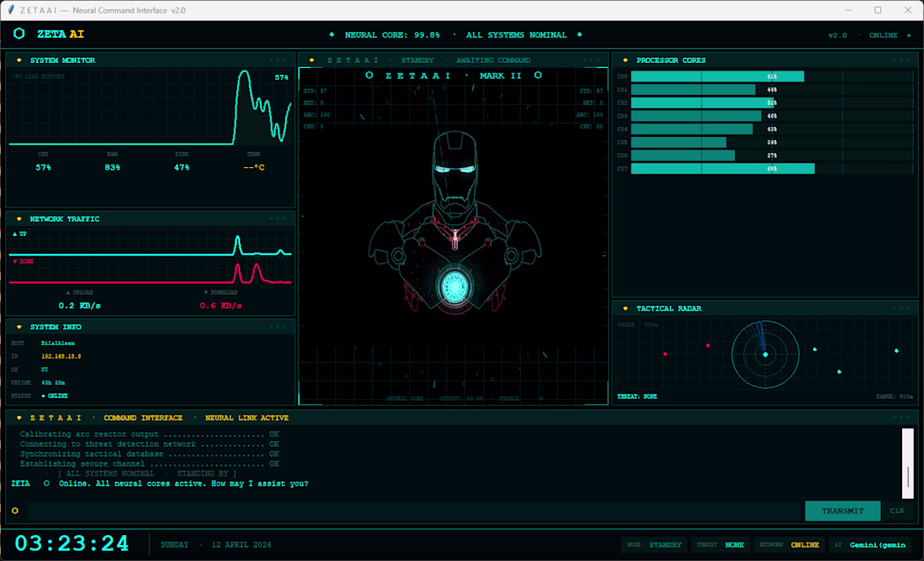Click the yellow marker beside NETWORK TRAFFIC
This screenshot has height=561, width=924.
click(x=18, y=218)
